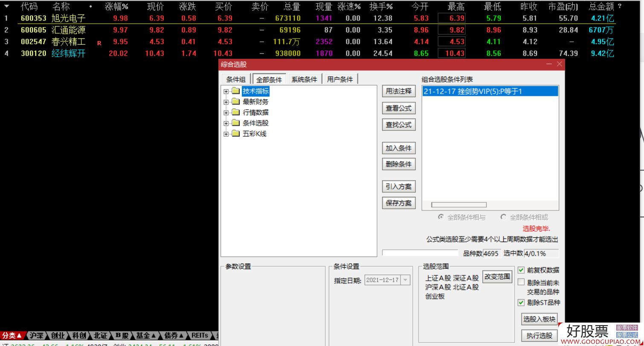The image size is (644, 346).
Task: Click stock code 300120
Action: click(x=34, y=53)
